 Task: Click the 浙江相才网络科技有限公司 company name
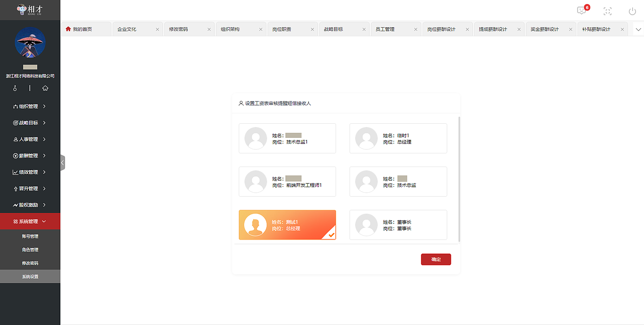[x=30, y=76]
